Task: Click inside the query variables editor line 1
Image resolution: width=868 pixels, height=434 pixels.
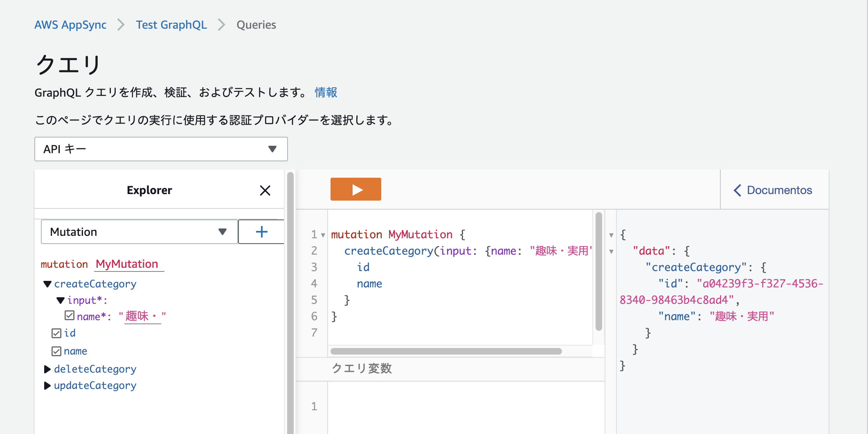Action: pyautogui.click(x=466, y=407)
